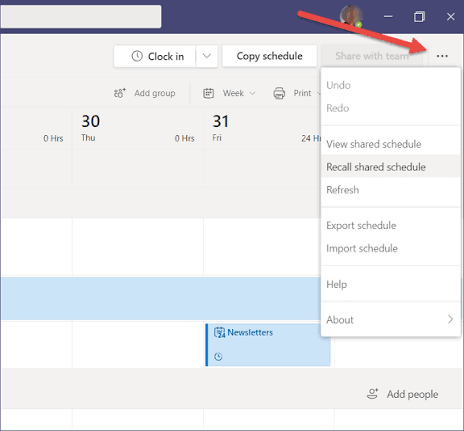This screenshot has height=431, width=464.
Task: Click the Add group icon
Action: (x=120, y=93)
